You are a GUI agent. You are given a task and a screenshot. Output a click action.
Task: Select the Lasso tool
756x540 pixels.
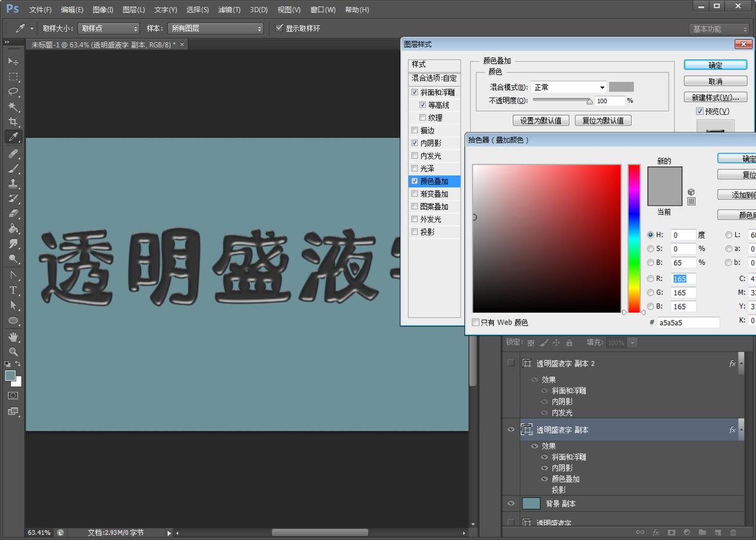point(14,92)
